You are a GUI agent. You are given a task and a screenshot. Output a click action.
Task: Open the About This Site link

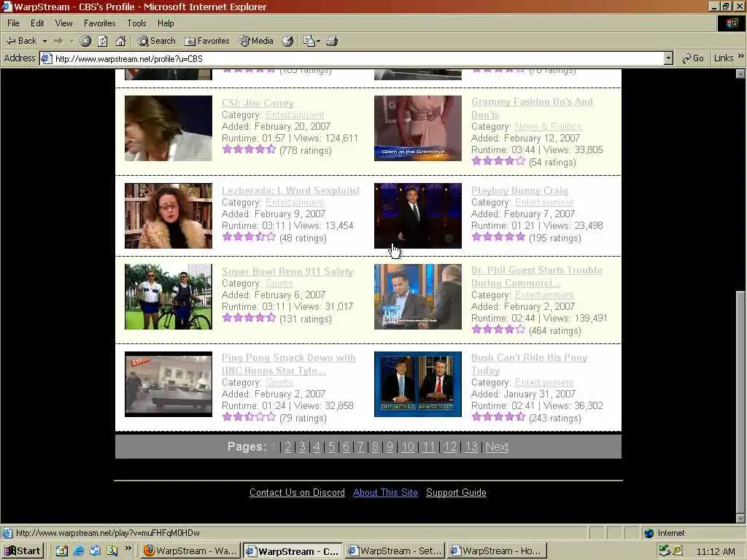click(x=385, y=492)
